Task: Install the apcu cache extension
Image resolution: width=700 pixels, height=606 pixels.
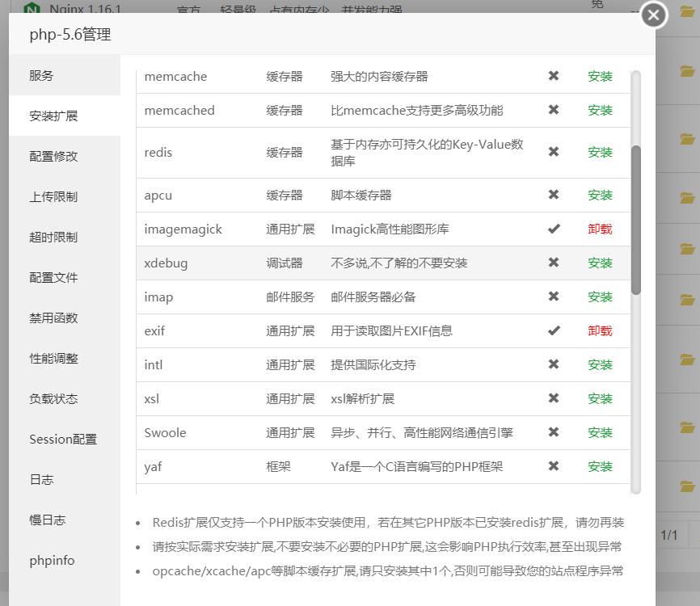Action: 598,195
